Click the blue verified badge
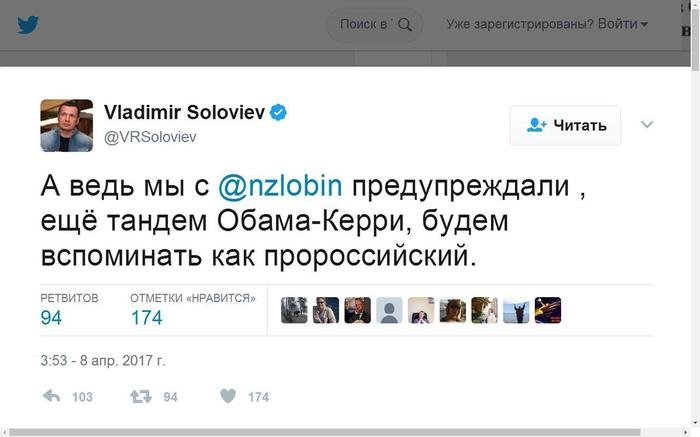Image resolution: width=700 pixels, height=437 pixels. pos(279,112)
